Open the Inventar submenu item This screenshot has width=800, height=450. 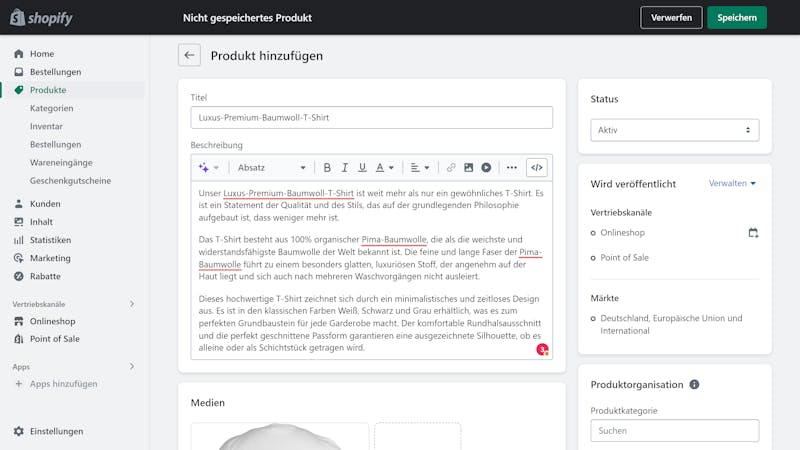point(46,126)
